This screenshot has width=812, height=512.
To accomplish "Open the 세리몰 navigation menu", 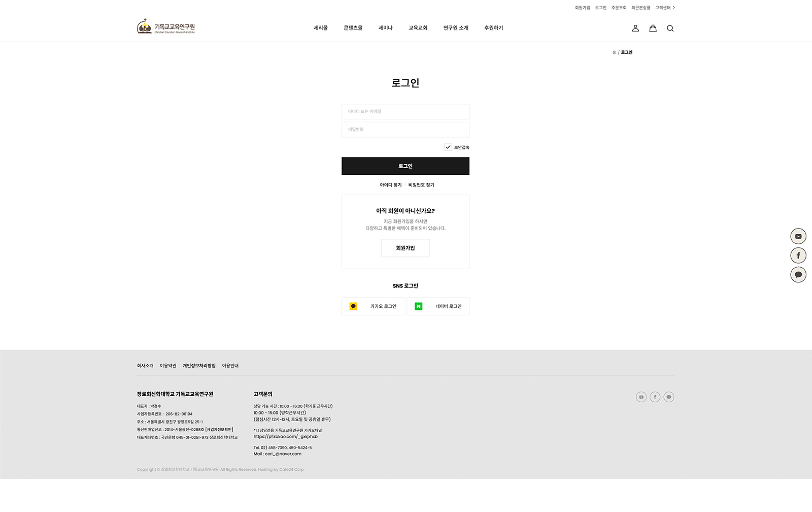I will [321, 28].
